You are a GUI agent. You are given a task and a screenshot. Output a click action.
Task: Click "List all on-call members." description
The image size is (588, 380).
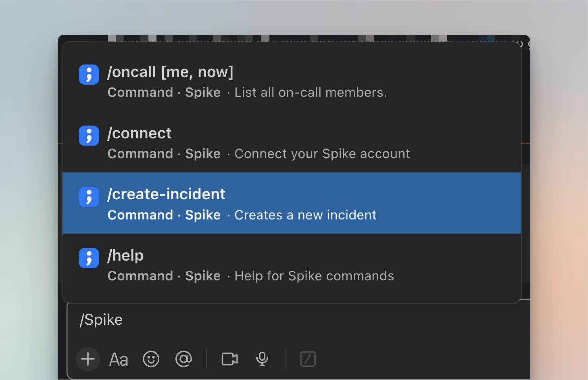coord(311,93)
